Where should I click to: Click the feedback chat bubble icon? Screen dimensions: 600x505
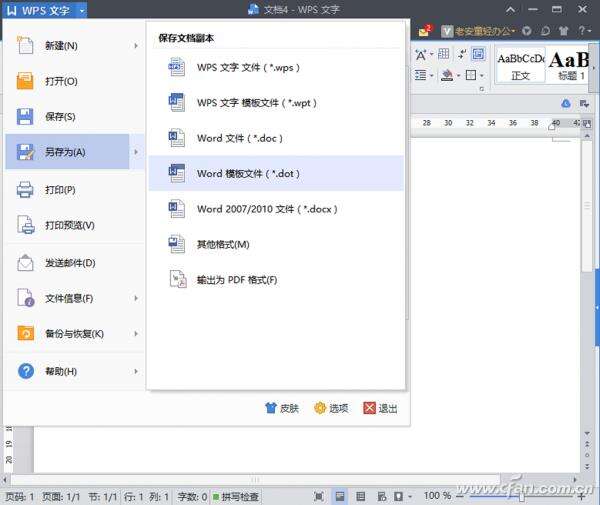tap(545, 31)
